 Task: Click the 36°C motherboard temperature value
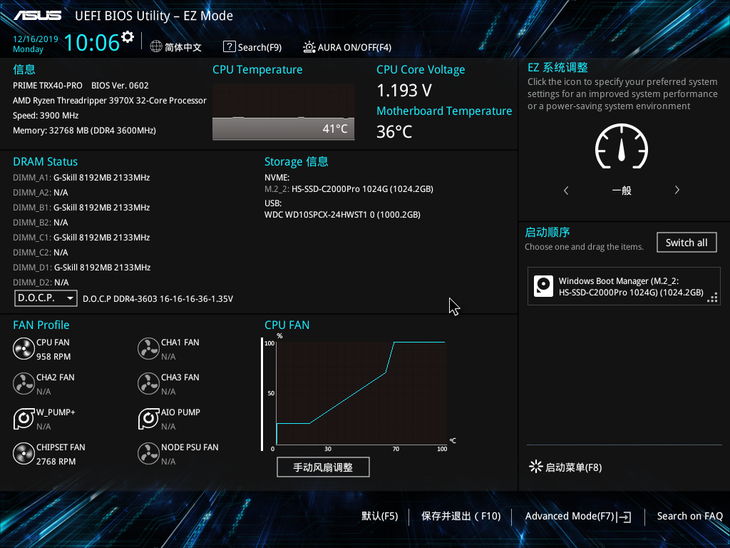394,132
